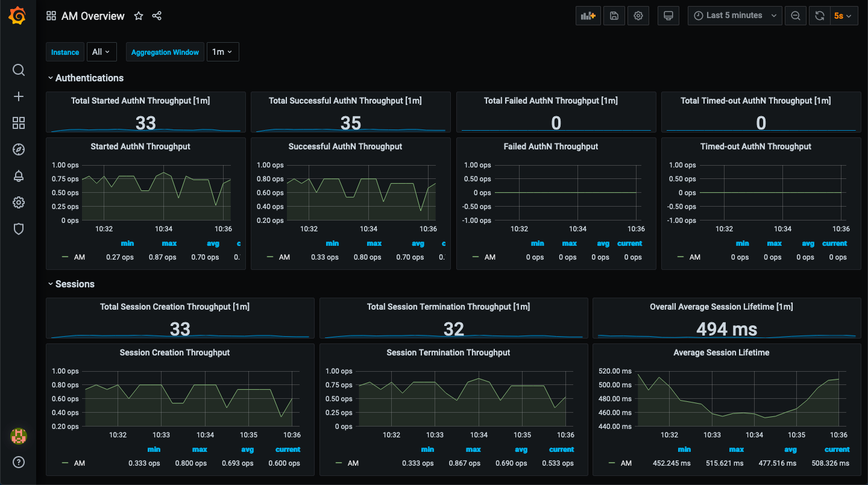The height and width of the screenshot is (485, 868).
Task: Open the Explore compass icon
Action: pos(18,149)
